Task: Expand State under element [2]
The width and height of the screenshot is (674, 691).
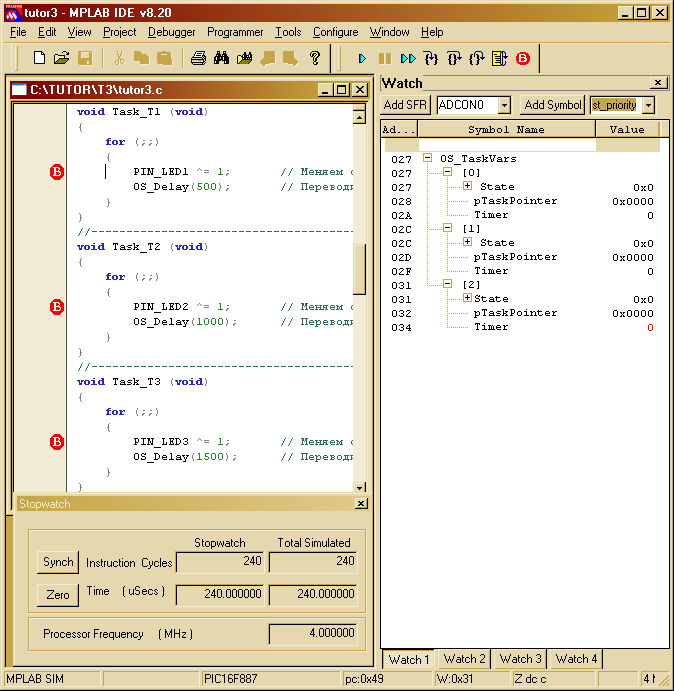Action: pyautogui.click(x=468, y=298)
